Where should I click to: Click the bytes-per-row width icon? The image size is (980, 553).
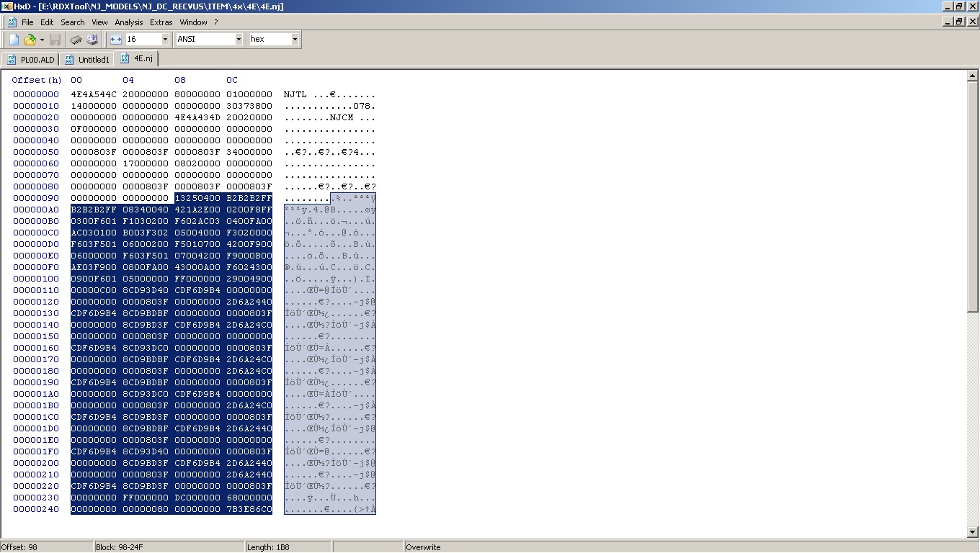point(116,40)
